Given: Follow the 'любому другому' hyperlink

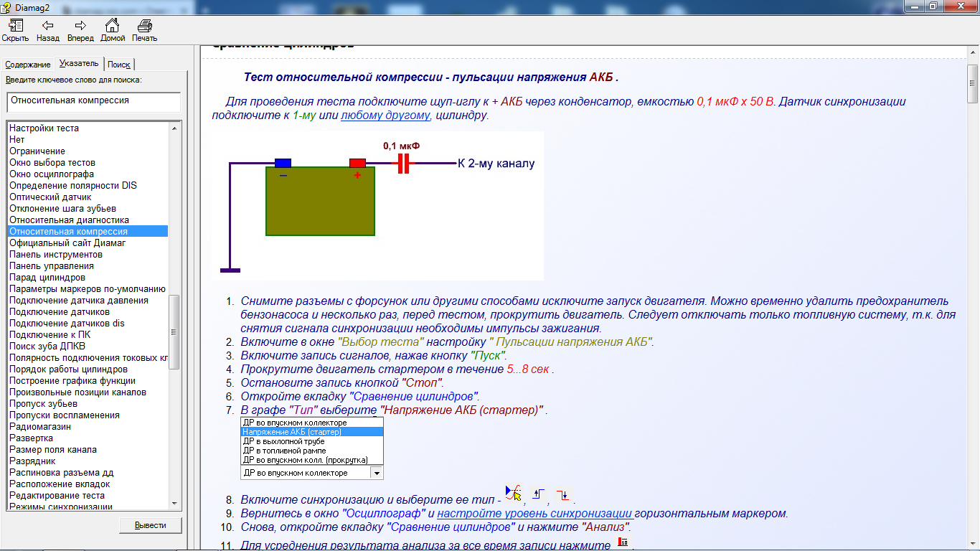Looking at the screenshot, I should (385, 115).
